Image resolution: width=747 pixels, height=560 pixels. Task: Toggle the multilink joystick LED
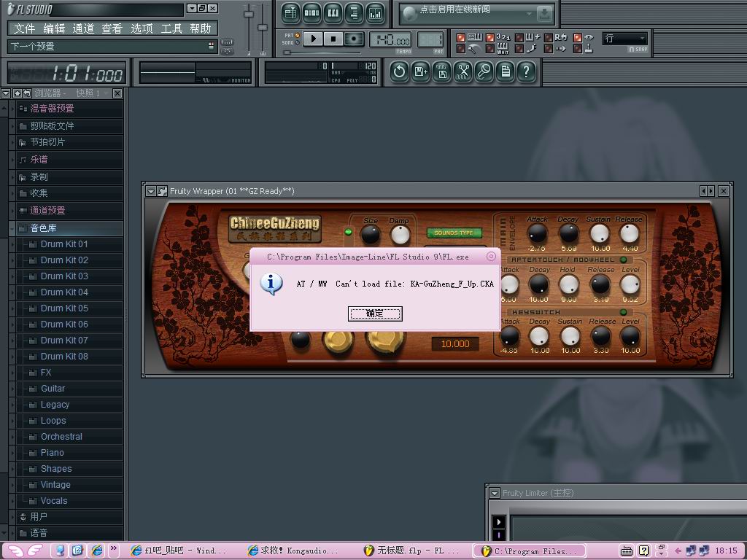pos(578,49)
